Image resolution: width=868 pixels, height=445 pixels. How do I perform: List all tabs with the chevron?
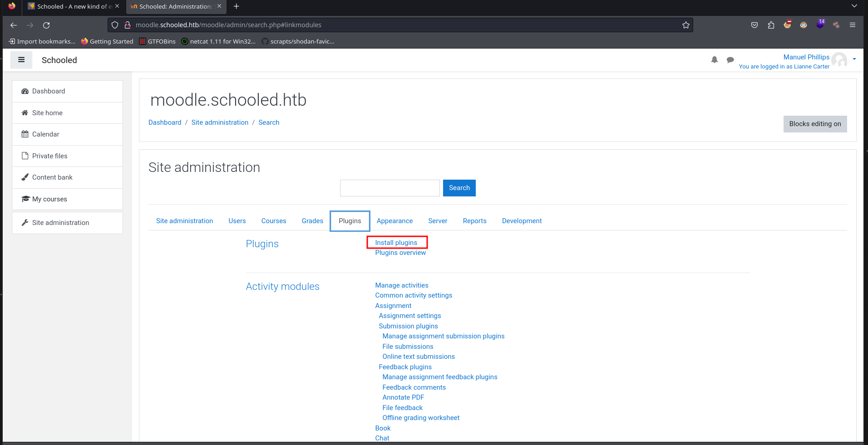pyautogui.click(x=854, y=6)
